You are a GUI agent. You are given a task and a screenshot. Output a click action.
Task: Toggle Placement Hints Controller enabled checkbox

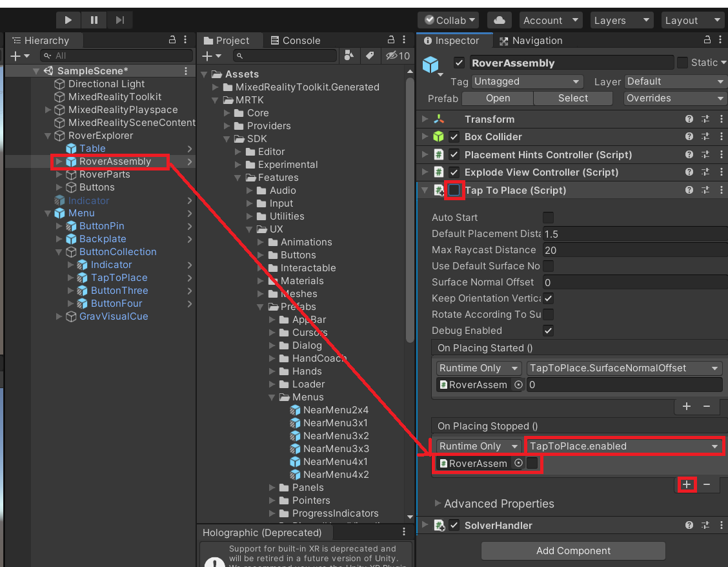454,154
